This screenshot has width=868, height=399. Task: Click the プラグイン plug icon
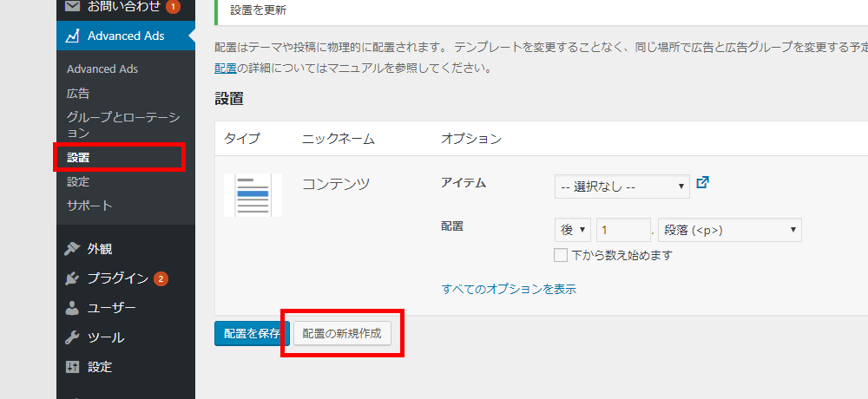pyautogui.click(x=73, y=278)
